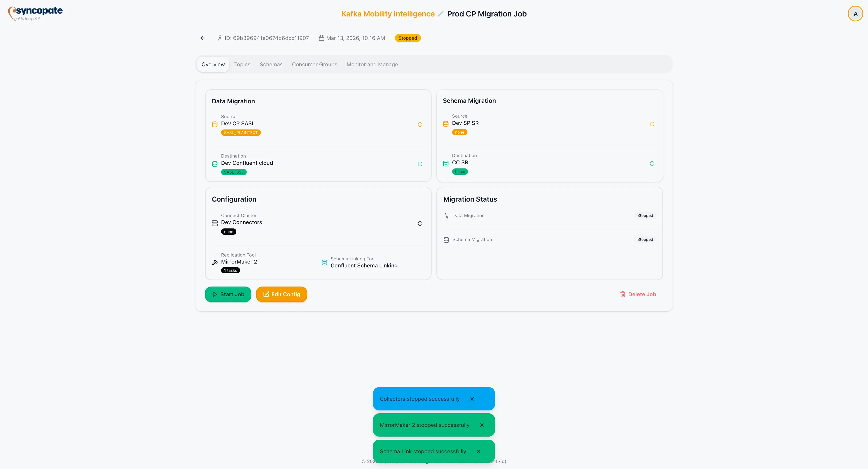The width and height of the screenshot is (868, 469).
Task: Click info icon for CC SR destination
Action: click(x=652, y=164)
